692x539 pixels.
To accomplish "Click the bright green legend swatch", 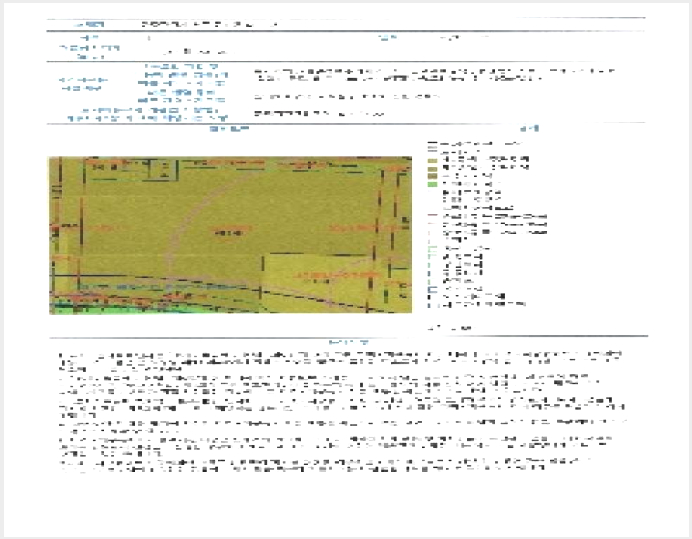I will click(x=432, y=185).
